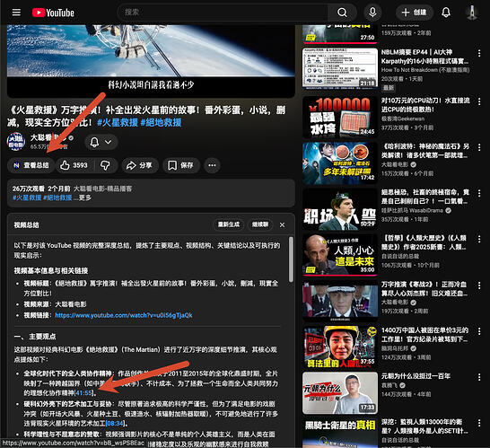The height and width of the screenshot is (448, 490).
Task: Open 大聪看电影 channel avatar
Action: [x=16, y=141]
